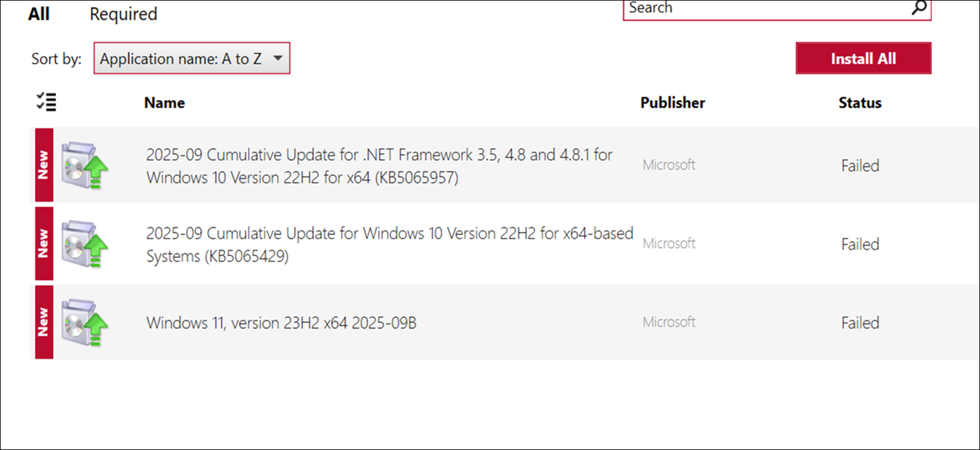Click the multi-select checklist icon

pos(46,102)
